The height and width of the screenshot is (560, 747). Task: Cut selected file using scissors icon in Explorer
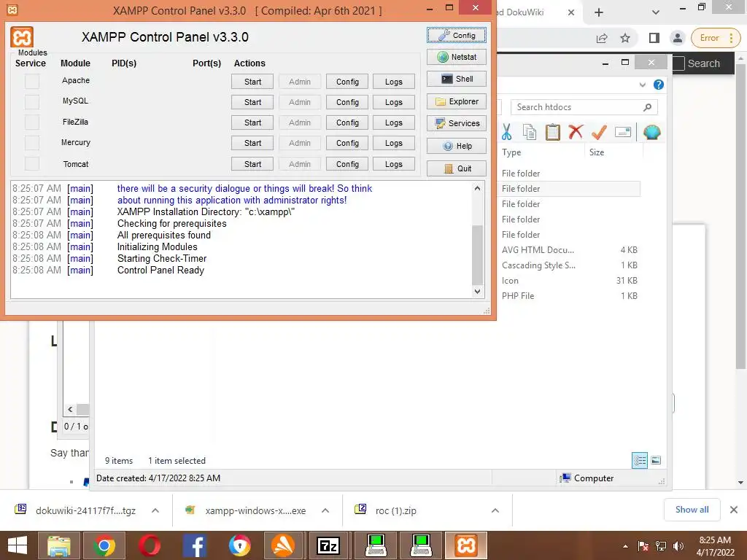point(506,132)
